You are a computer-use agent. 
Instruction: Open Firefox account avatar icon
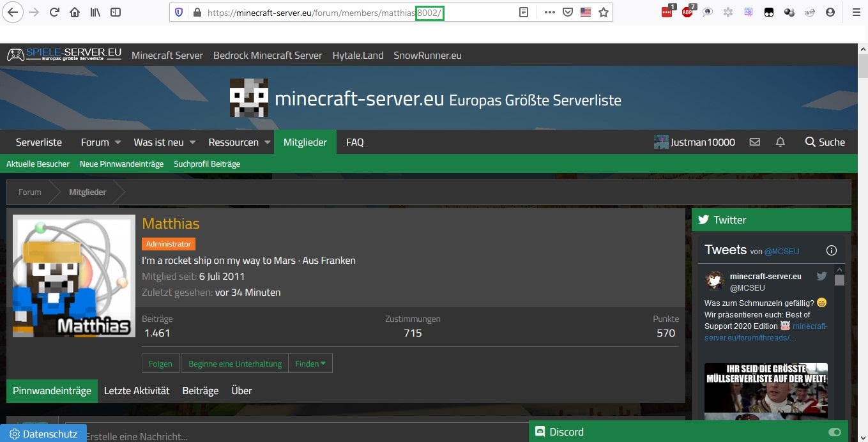click(830, 12)
